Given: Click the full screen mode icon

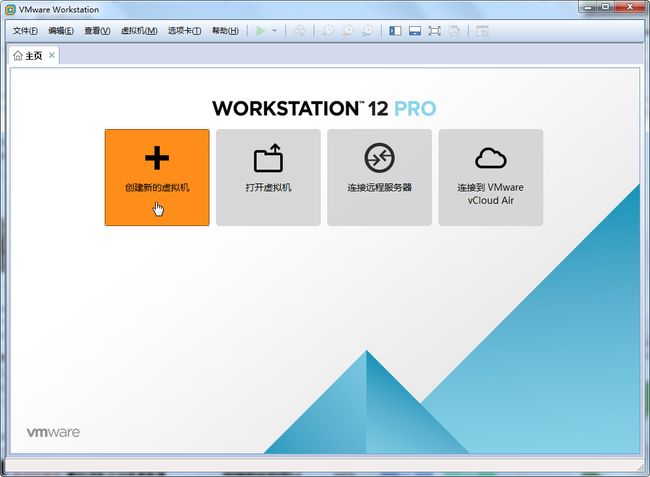Looking at the screenshot, I should 434,31.
